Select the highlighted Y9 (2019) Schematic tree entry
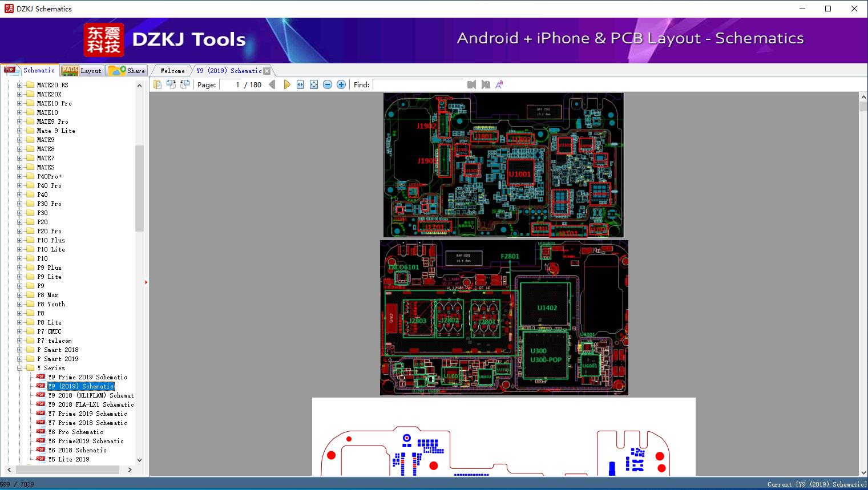This screenshot has height=490, width=868. (x=81, y=386)
